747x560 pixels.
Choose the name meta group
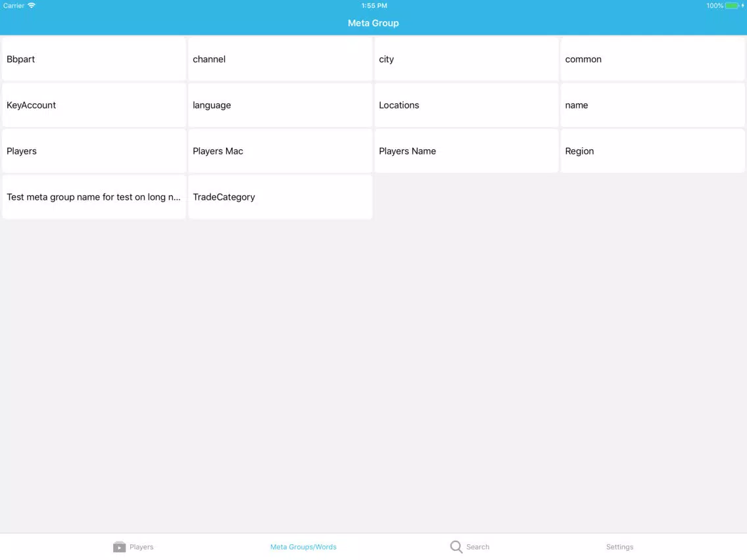653,105
